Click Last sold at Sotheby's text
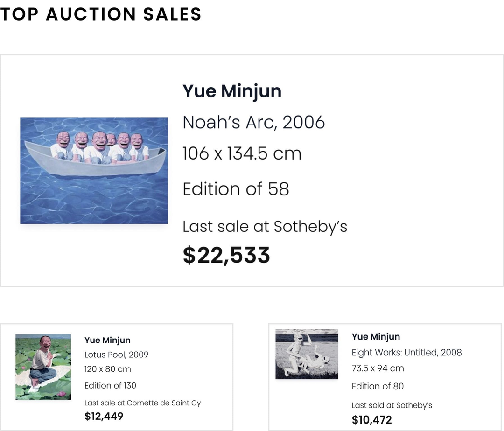 coord(392,405)
